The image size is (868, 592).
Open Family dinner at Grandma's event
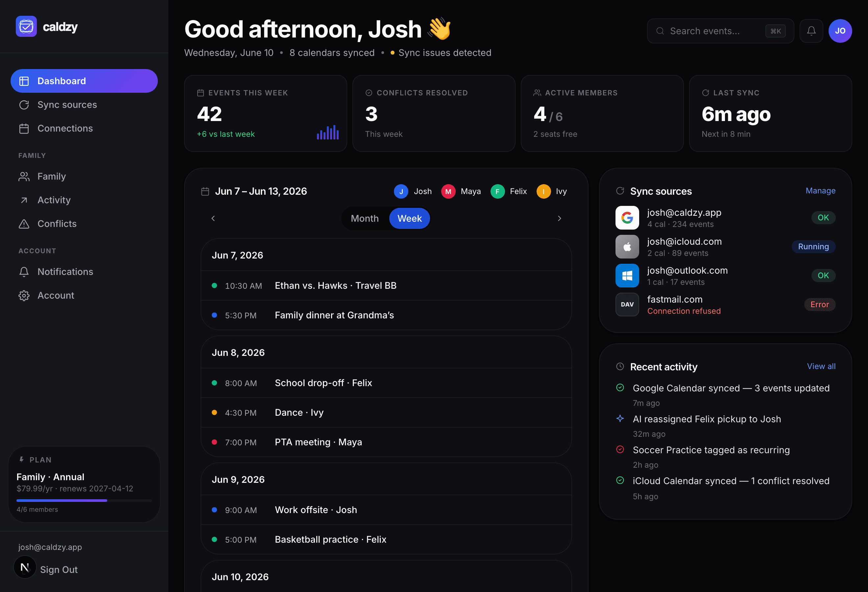(x=386, y=315)
